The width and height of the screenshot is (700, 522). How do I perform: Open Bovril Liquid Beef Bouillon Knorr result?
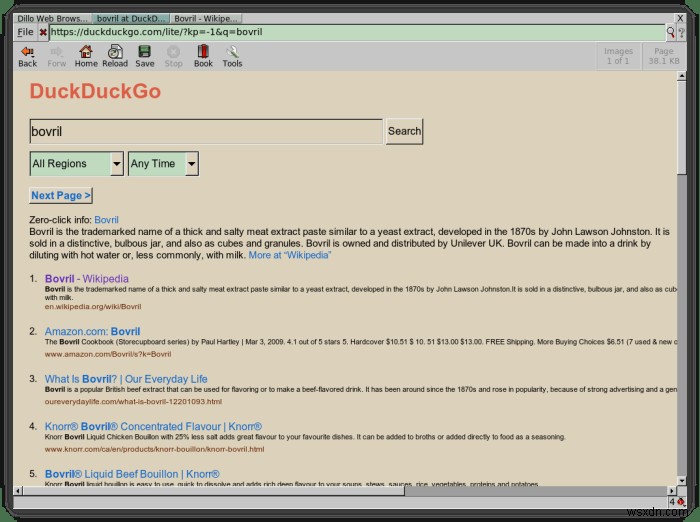click(132, 474)
